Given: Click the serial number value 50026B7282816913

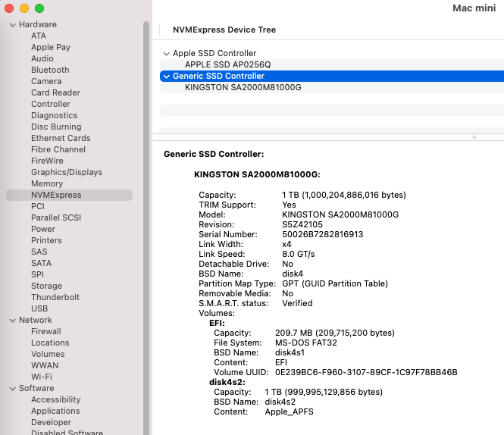Looking at the screenshot, I should 322,234.
